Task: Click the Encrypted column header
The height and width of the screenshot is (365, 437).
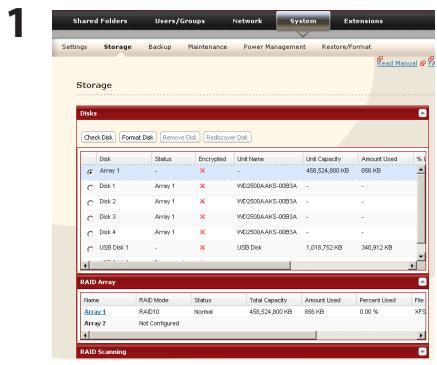Action: click(215, 159)
